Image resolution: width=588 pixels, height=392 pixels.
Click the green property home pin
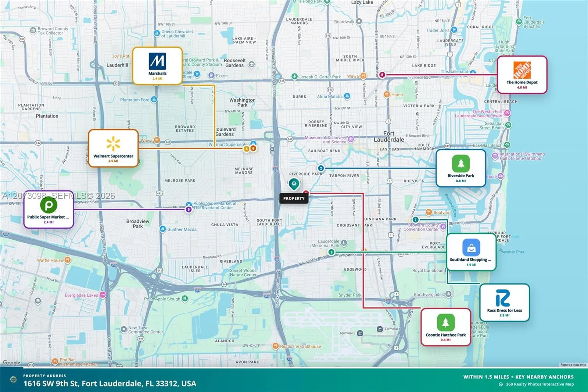point(294,184)
